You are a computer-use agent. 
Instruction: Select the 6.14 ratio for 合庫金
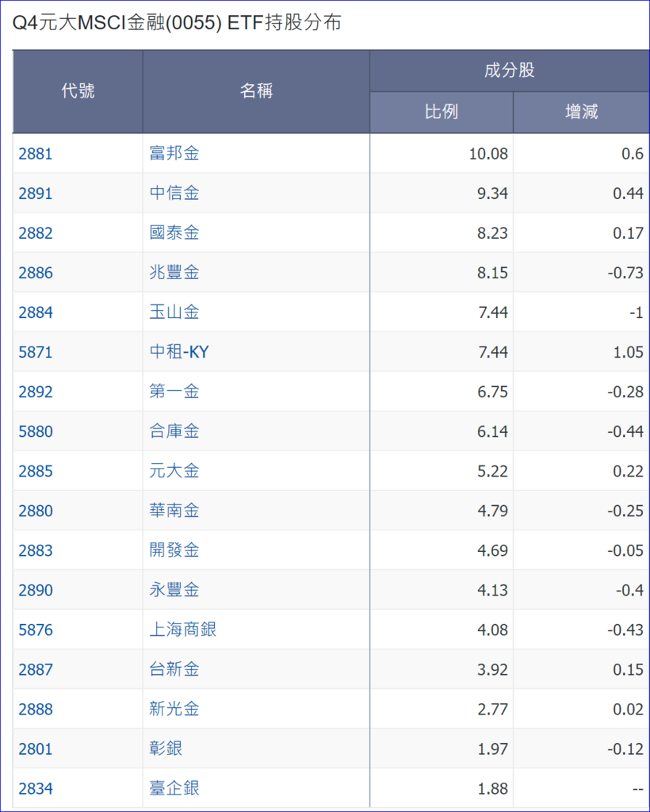click(x=493, y=432)
